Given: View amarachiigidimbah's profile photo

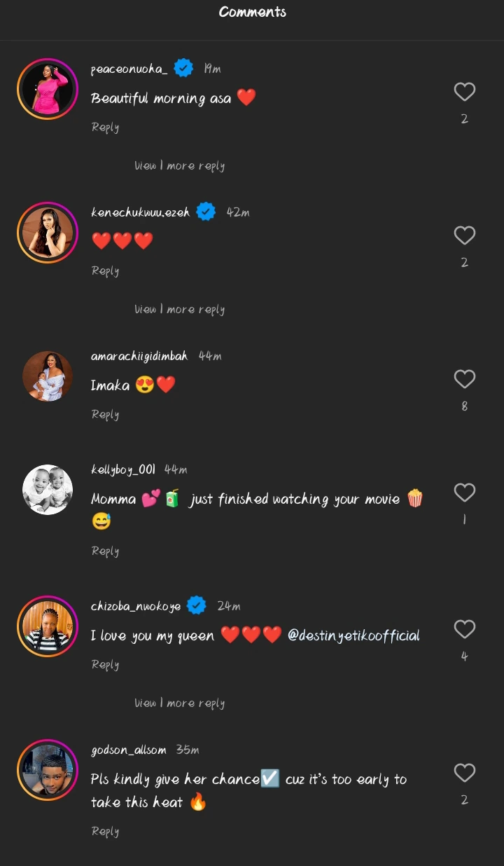Looking at the screenshot, I should pos(48,376).
